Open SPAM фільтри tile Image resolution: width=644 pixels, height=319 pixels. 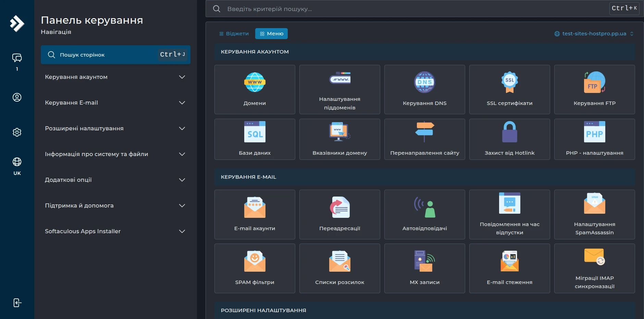(x=255, y=268)
